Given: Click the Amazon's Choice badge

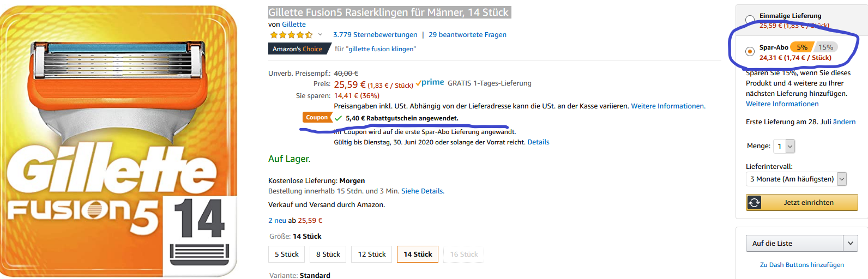Looking at the screenshot, I should [x=298, y=49].
